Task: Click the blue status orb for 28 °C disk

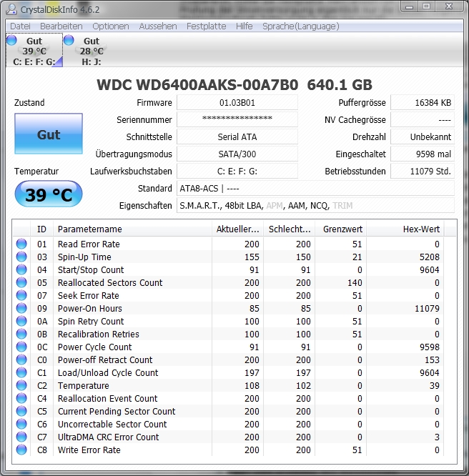Action: tap(69, 40)
